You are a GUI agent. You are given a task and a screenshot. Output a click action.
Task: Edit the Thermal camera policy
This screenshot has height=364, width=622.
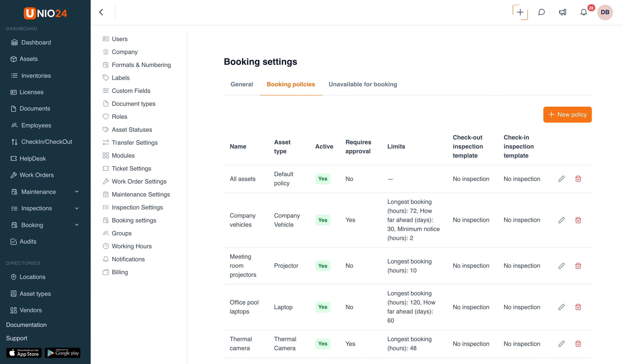(562, 343)
